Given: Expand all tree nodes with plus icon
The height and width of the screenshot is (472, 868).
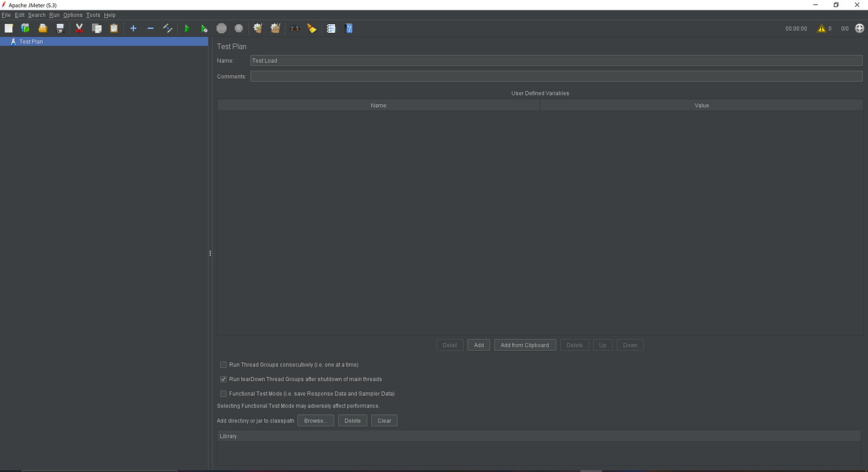Looking at the screenshot, I should 133,29.
